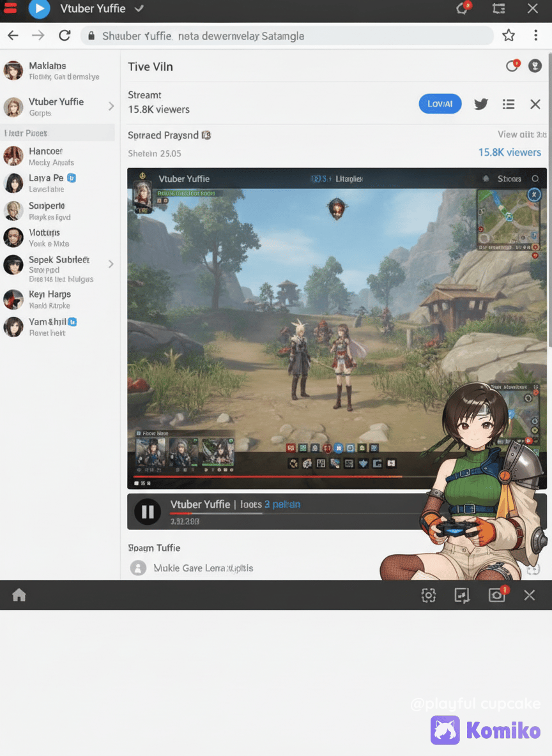
Task: Click the floating mask marker in game
Action: 337,208
